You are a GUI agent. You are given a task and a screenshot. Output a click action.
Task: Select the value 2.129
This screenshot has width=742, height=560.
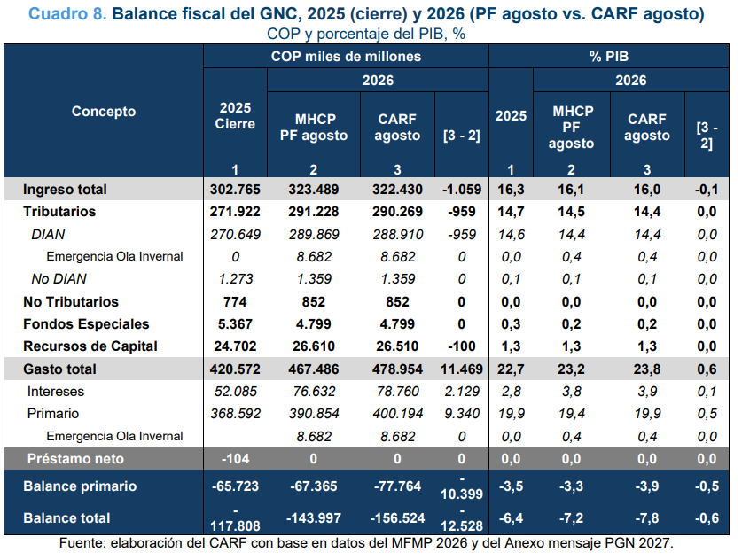[461, 392]
